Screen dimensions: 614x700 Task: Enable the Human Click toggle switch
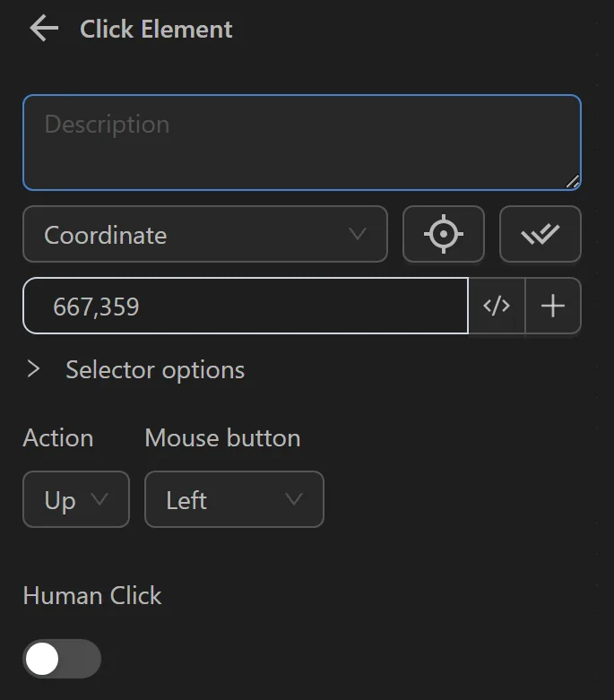click(x=62, y=660)
